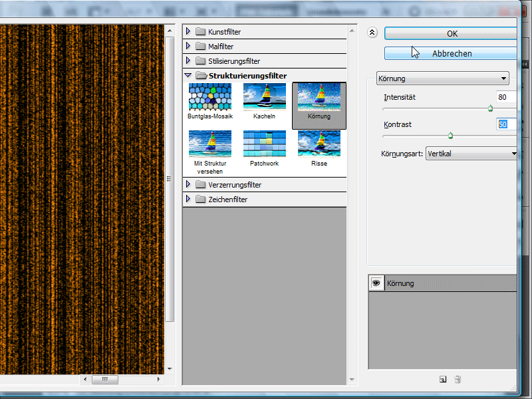Image resolution: width=532 pixels, height=399 pixels.
Task: Select the Körnung effect layer row
Action: tap(442, 283)
